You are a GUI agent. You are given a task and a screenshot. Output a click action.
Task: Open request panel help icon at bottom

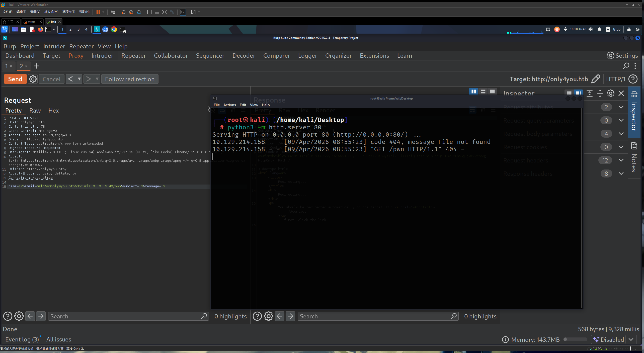point(8,316)
